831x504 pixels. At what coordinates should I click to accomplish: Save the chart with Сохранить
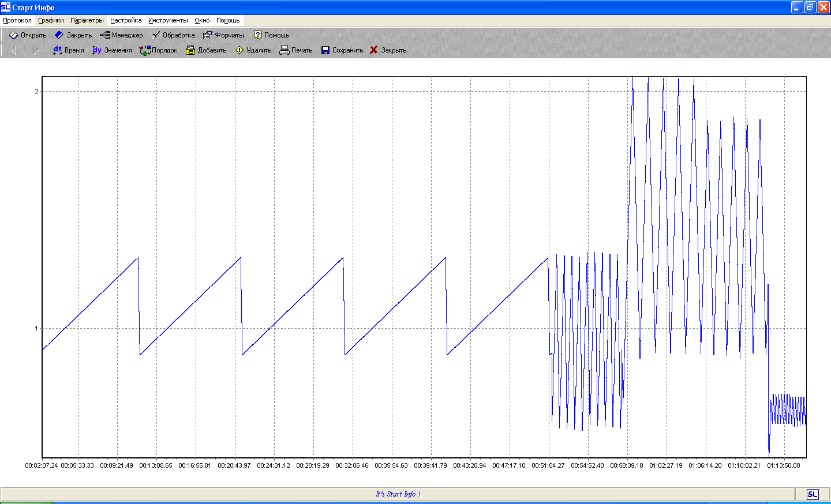click(x=342, y=50)
